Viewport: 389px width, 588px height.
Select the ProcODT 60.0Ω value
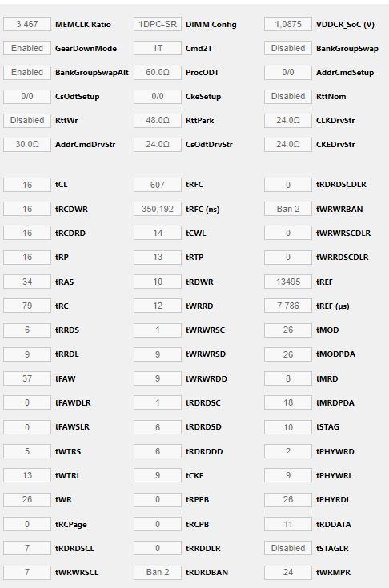point(158,72)
